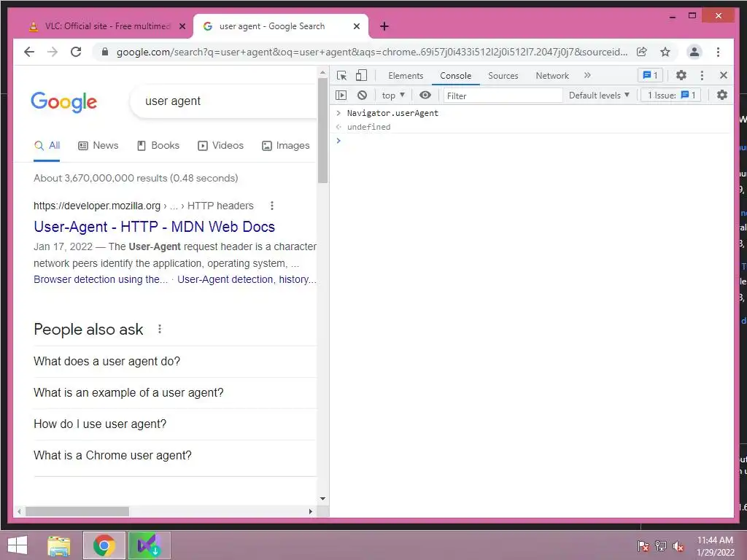Expand more DevTools tabs chevron
The width and height of the screenshot is (747, 560).
coord(587,75)
